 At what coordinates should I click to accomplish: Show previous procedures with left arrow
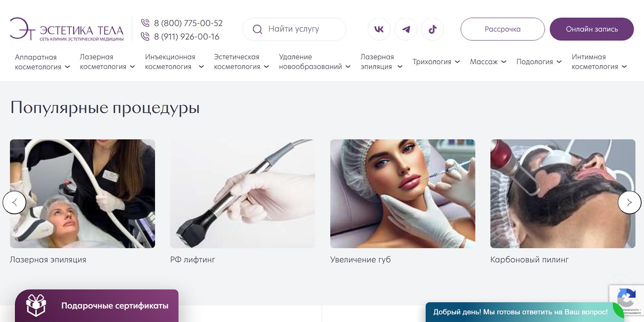14,202
